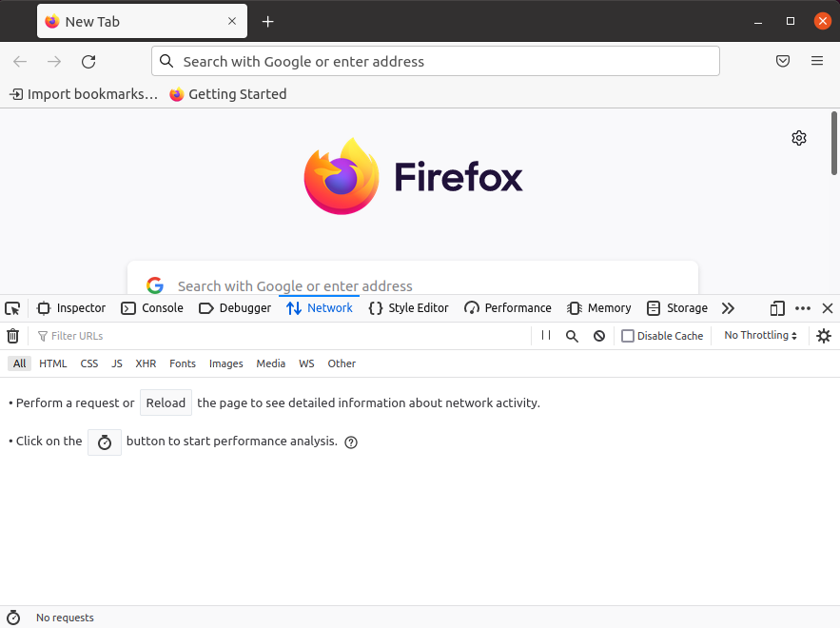Open network settings gear menu
The image size is (840, 628).
pyautogui.click(x=824, y=336)
